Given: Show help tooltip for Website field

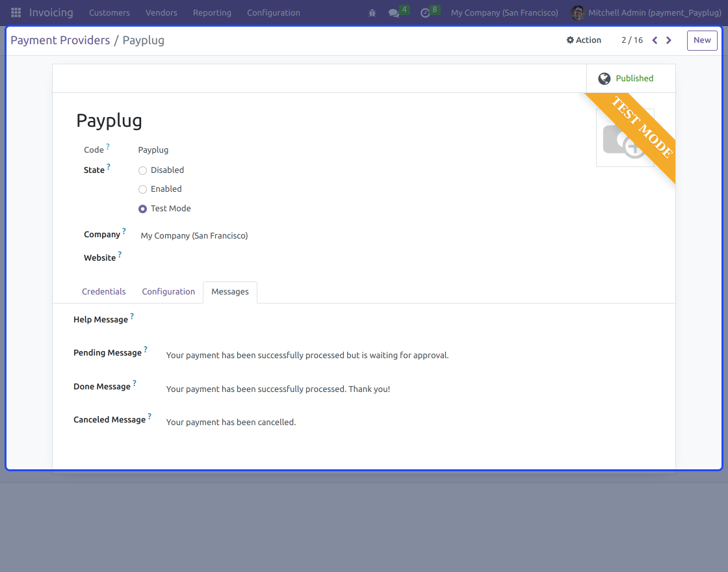Looking at the screenshot, I should 120,254.
